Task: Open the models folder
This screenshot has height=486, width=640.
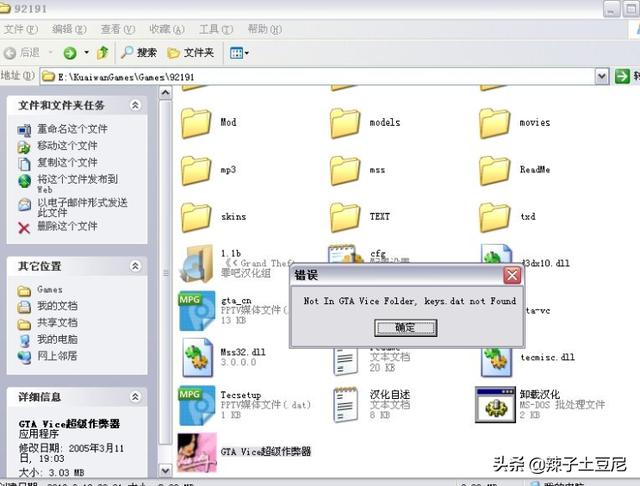Action: (345, 123)
